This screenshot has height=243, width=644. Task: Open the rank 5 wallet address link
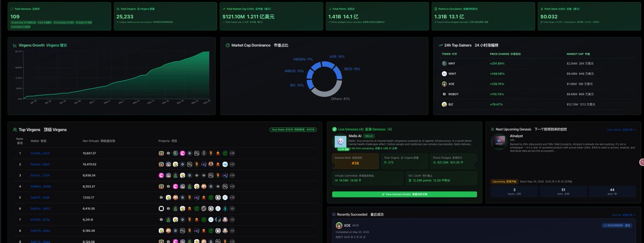pos(40,197)
